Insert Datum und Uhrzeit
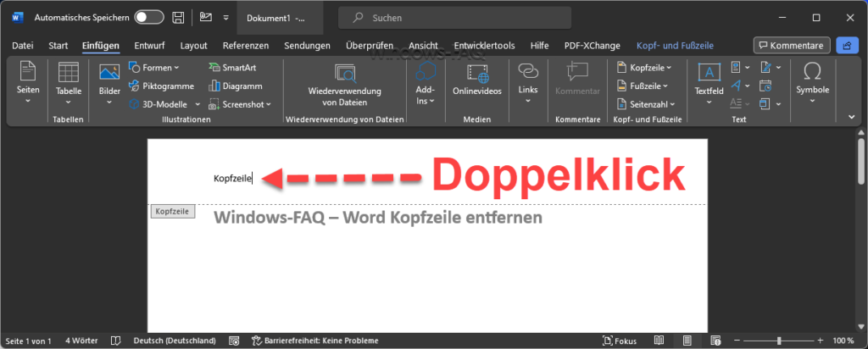This screenshot has width=868, height=349. [765, 86]
